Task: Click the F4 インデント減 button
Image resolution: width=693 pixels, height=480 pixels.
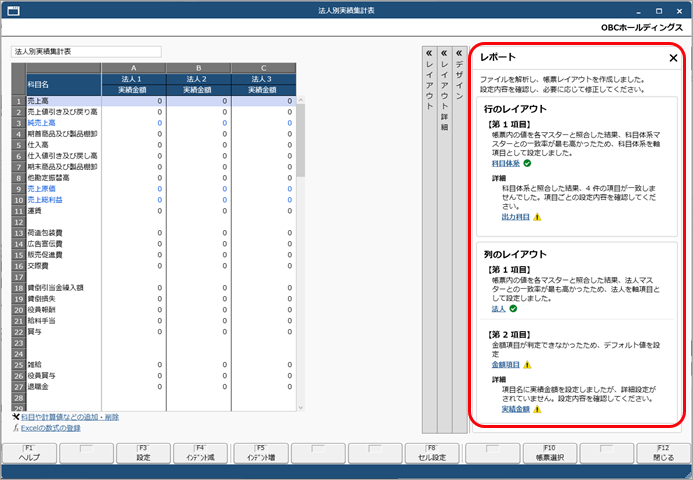Action: pos(200,453)
